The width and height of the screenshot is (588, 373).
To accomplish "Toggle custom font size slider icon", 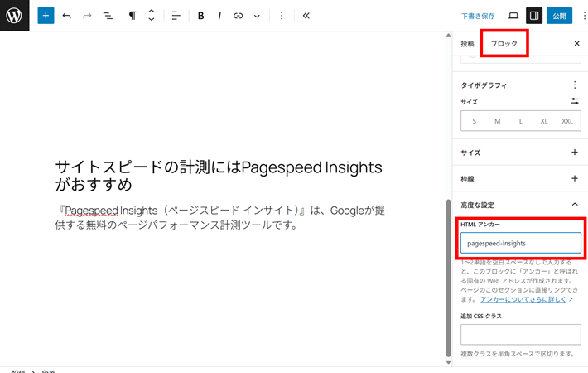I will click(x=575, y=101).
